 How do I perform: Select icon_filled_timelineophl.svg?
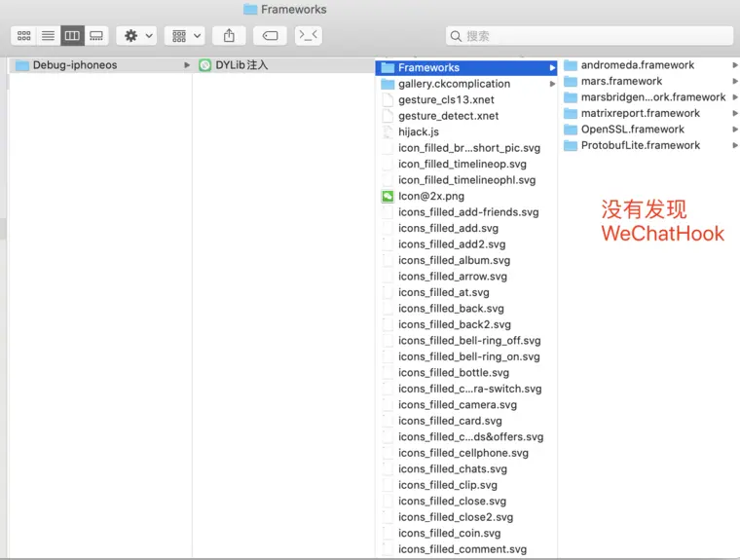[466, 180]
